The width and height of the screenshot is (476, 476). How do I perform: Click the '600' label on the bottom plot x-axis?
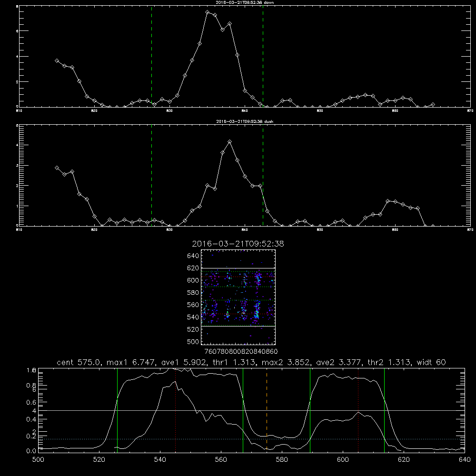point(343,460)
